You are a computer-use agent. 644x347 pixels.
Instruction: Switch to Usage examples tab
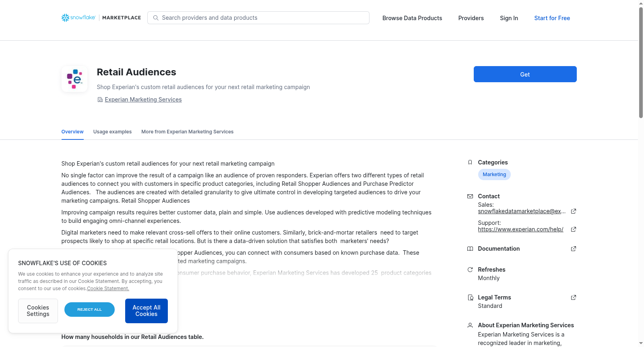(112, 132)
